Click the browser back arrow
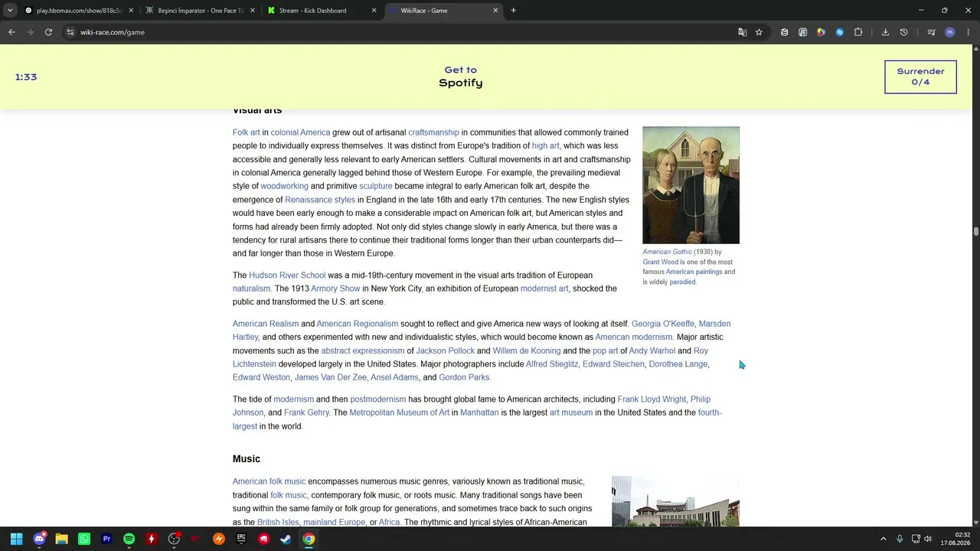This screenshot has width=980, height=551. (11, 32)
